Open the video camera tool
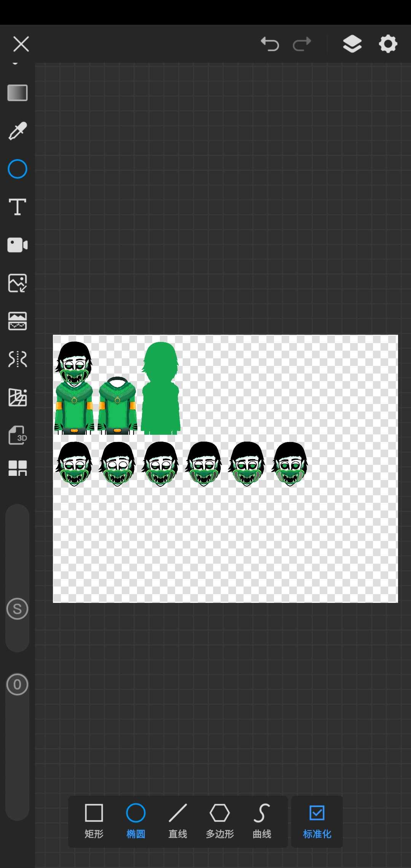Viewport: 411px width, 868px height. coord(18,245)
